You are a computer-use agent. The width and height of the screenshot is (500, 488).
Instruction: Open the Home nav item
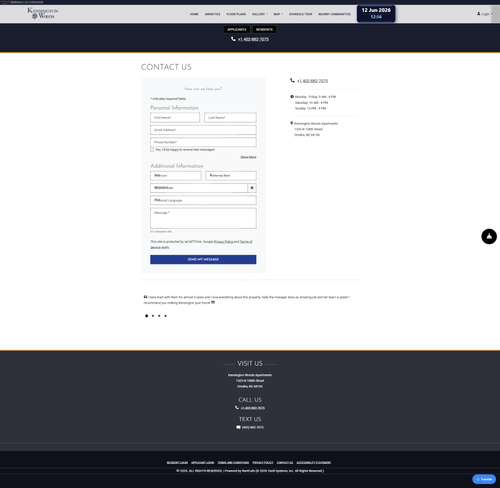194,14
